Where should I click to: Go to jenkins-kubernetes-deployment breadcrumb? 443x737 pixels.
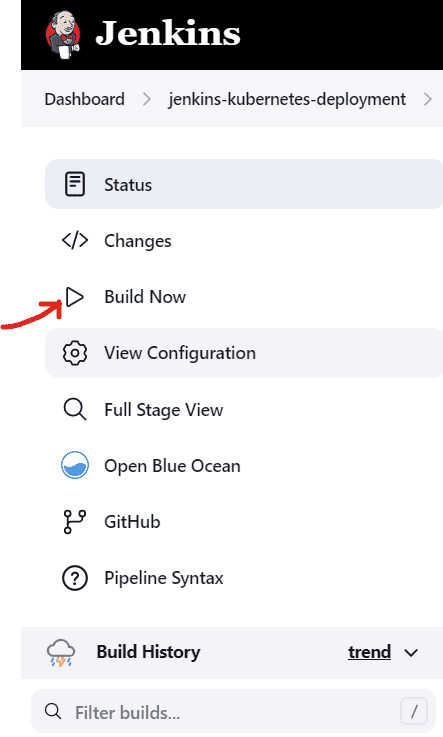(x=287, y=99)
